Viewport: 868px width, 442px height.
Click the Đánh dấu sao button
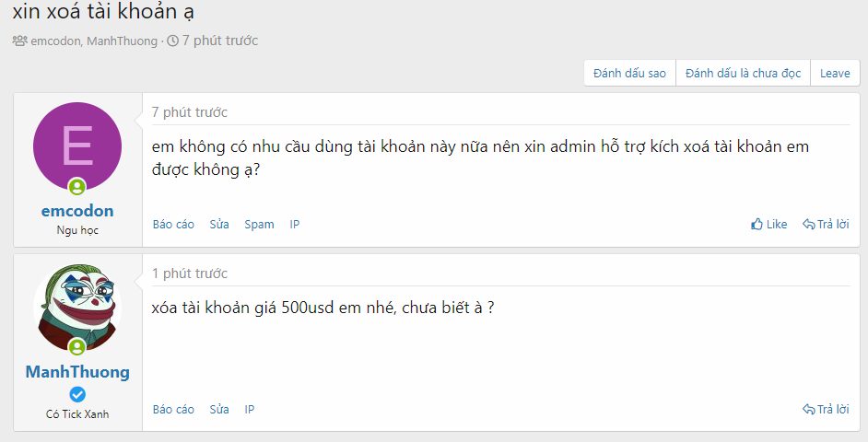coord(629,73)
